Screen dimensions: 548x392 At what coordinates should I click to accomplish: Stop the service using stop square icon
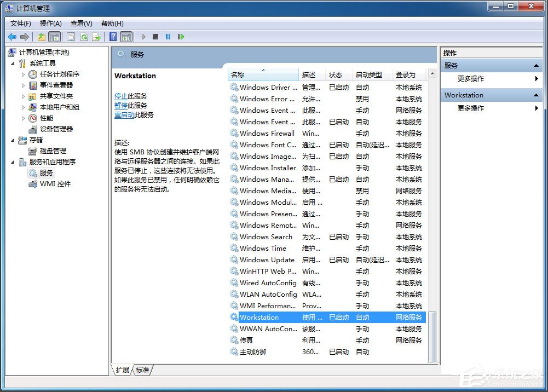click(155, 37)
